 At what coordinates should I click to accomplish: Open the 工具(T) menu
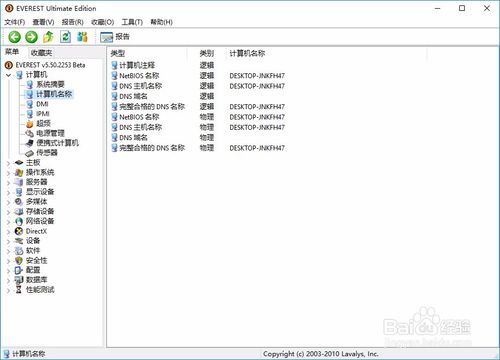click(132, 22)
